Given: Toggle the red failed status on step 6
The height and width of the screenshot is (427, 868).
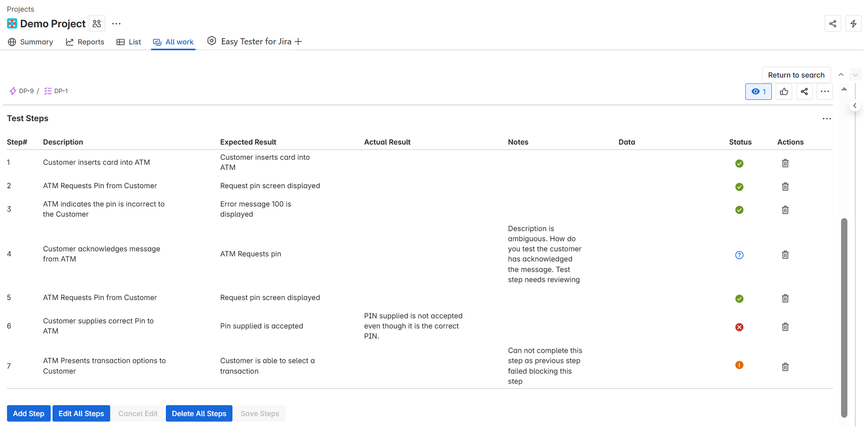Looking at the screenshot, I should pos(739,327).
